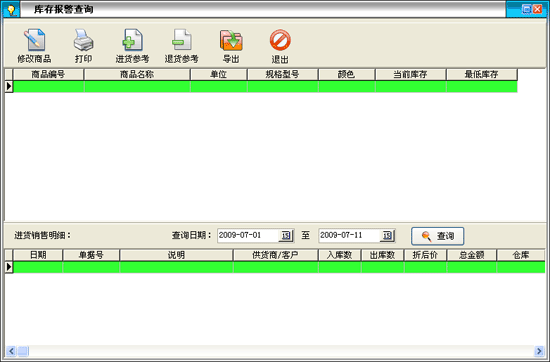Edit the start date field 2009-07-01
The width and height of the screenshot is (550, 362).
pyautogui.click(x=248, y=235)
